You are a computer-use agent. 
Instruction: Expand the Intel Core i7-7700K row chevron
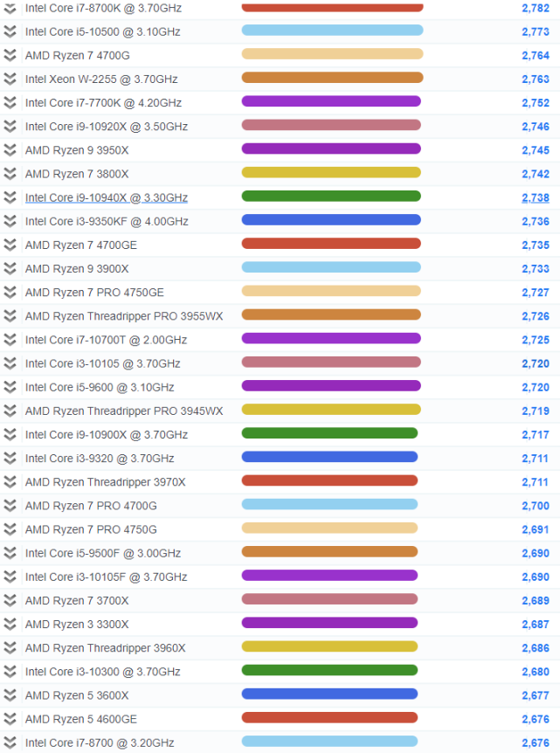pos(10,103)
